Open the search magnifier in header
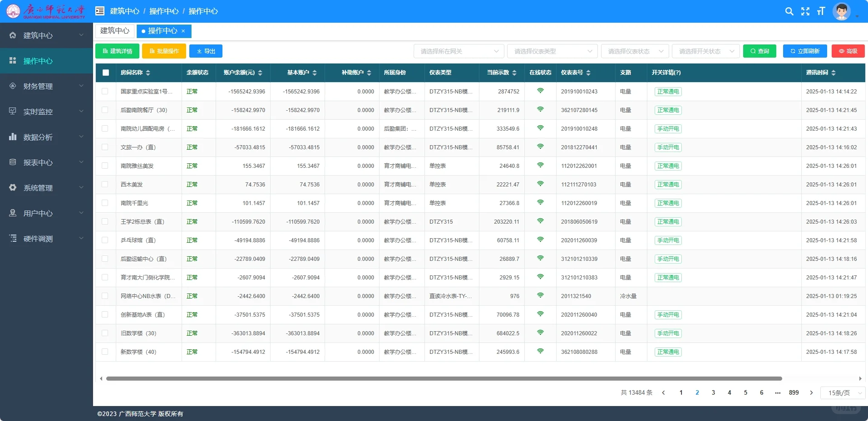This screenshot has width=868, height=421. tap(789, 11)
